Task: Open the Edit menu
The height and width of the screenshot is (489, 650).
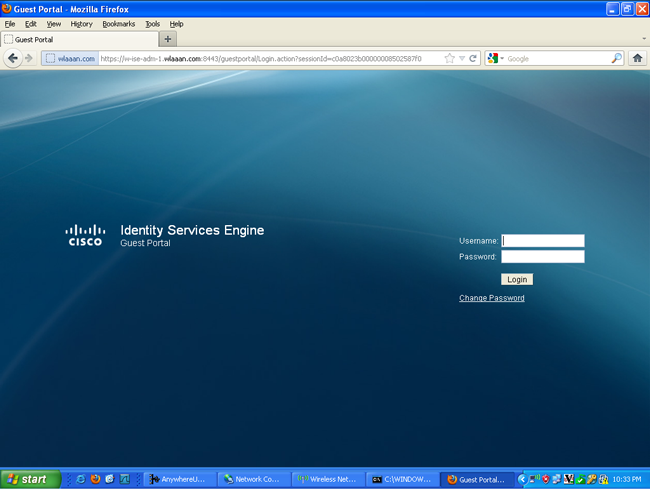Action: click(31, 24)
